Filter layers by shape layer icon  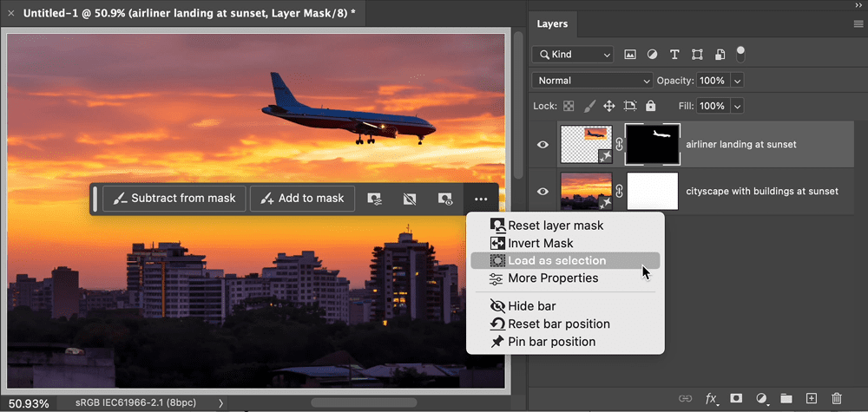click(697, 54)
